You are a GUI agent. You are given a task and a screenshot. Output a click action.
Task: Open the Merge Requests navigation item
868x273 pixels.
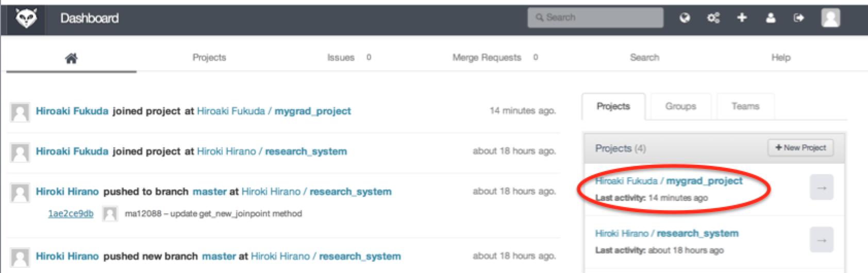point(487,57)
